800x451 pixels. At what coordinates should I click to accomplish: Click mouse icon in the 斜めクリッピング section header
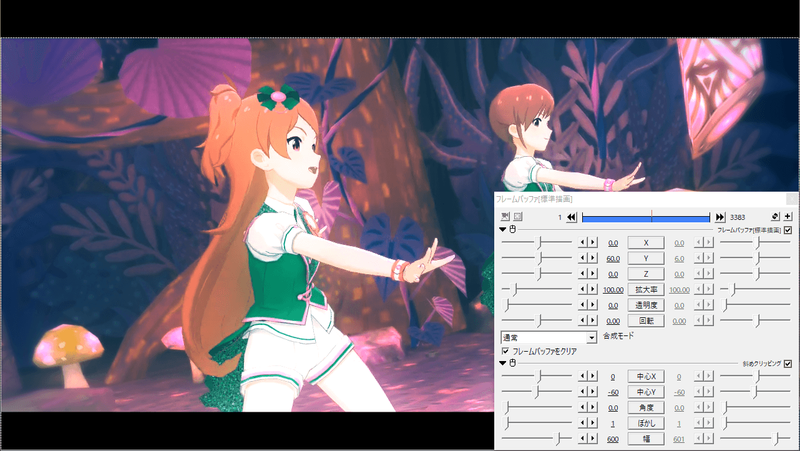[513, 363]
